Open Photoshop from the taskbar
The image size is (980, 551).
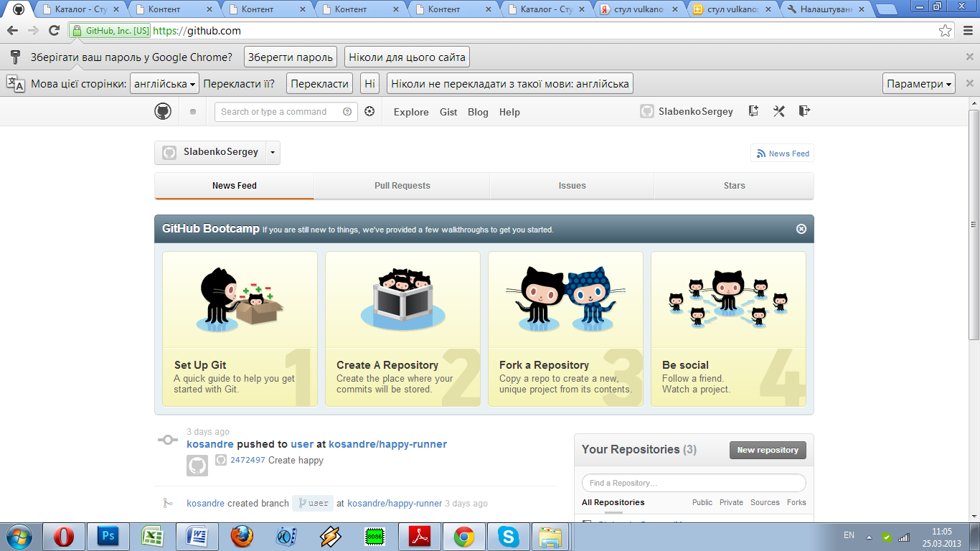coord(107,536)
